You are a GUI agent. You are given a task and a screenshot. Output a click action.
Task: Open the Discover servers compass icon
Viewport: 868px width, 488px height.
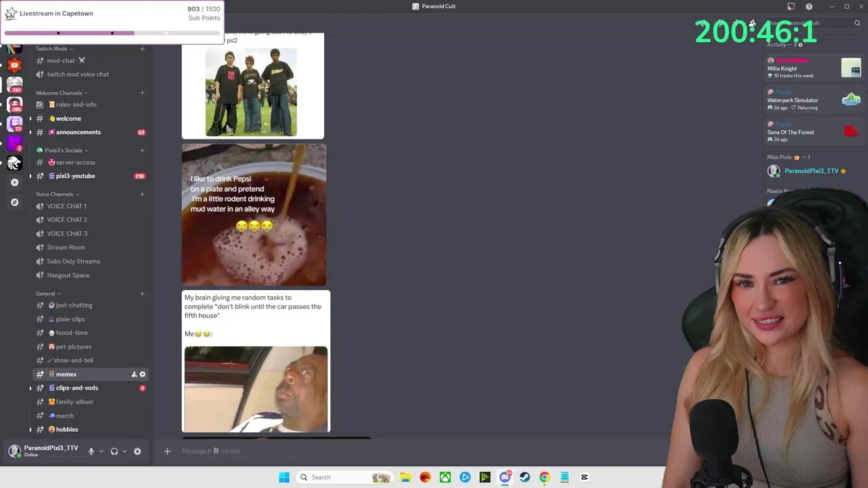(x=14, y=202)
